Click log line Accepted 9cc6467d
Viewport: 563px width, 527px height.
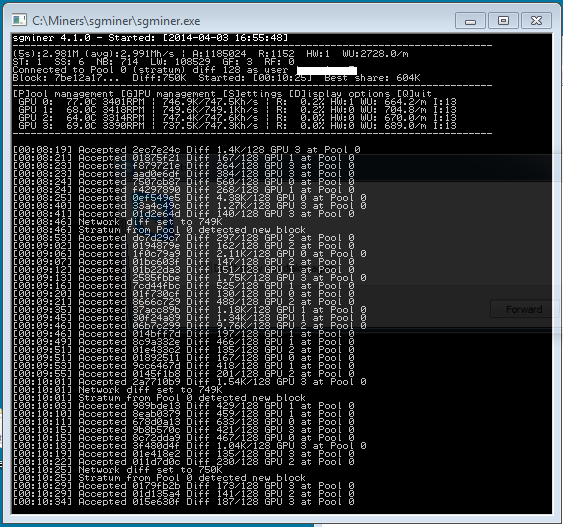183,365
